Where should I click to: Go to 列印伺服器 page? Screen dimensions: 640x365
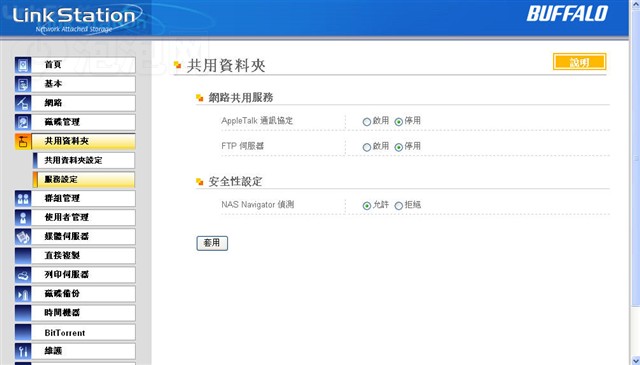click(x=83, y=275)
